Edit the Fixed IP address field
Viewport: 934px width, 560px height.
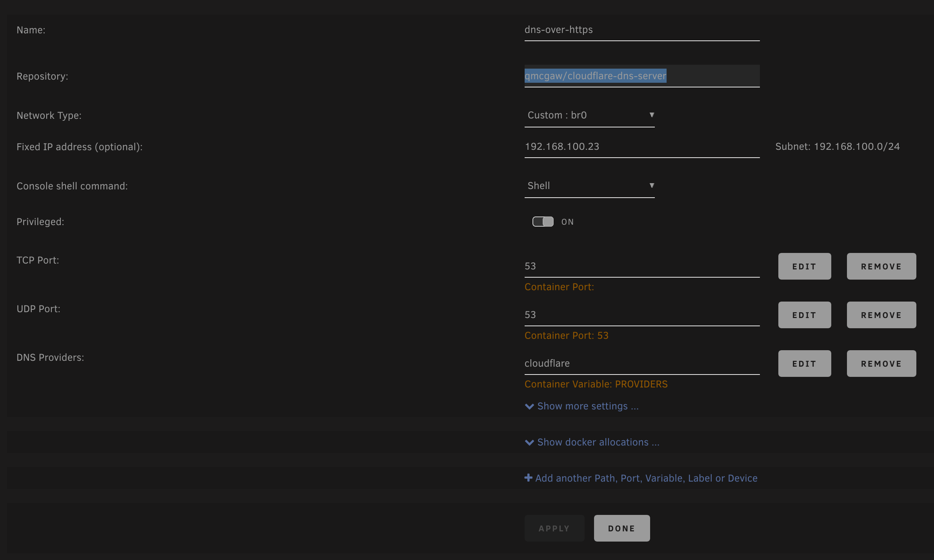641,146
